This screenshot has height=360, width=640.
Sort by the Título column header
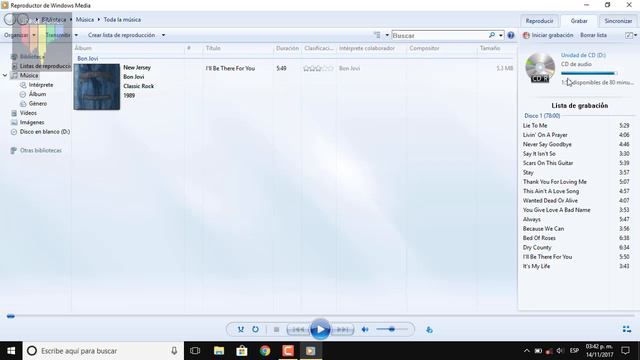coord(213,48)
